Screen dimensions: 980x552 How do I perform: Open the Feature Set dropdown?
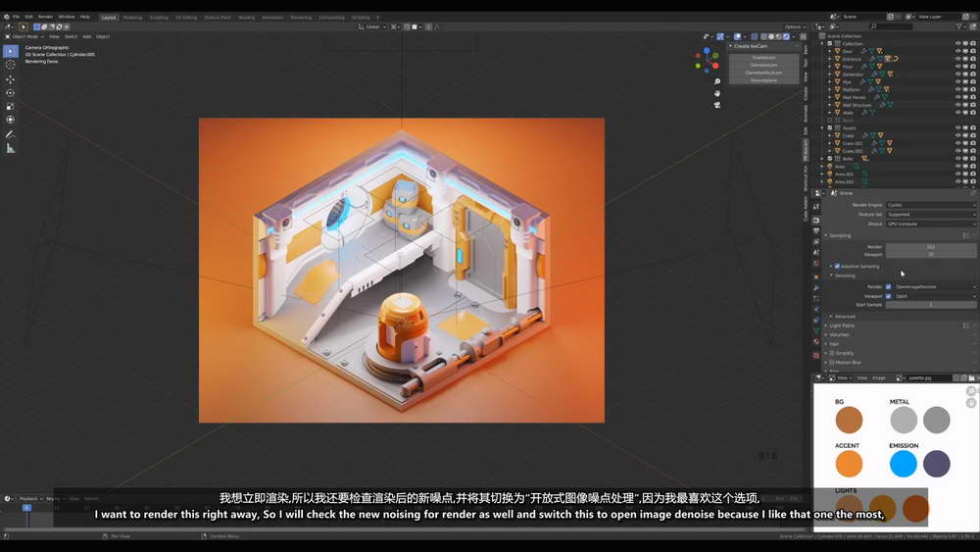pos(930,215)
